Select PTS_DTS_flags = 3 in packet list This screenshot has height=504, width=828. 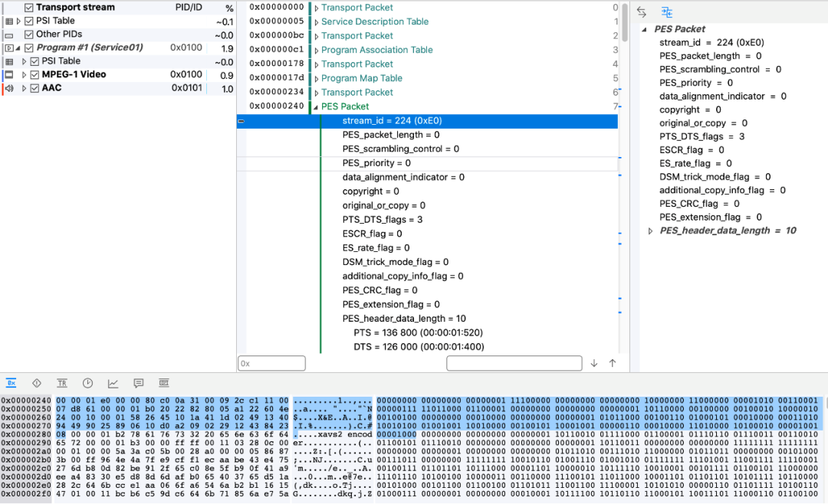coord(383,220)
